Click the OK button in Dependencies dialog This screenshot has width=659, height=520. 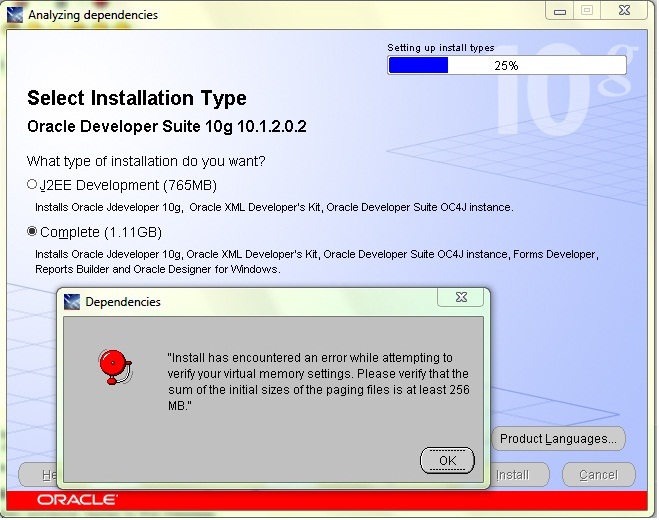click(x=447, y=461)
